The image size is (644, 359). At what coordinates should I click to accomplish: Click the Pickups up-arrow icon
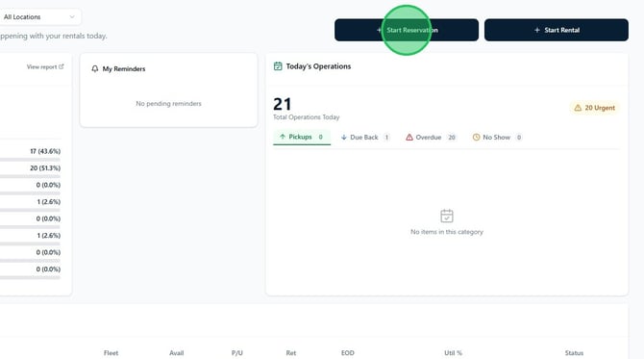(x=283, y=137)
